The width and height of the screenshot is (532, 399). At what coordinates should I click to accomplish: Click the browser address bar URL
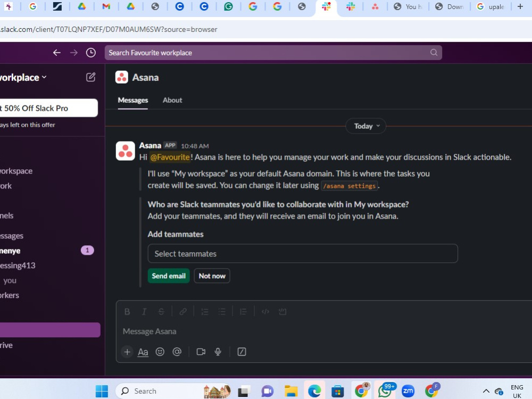pos(109,29)
